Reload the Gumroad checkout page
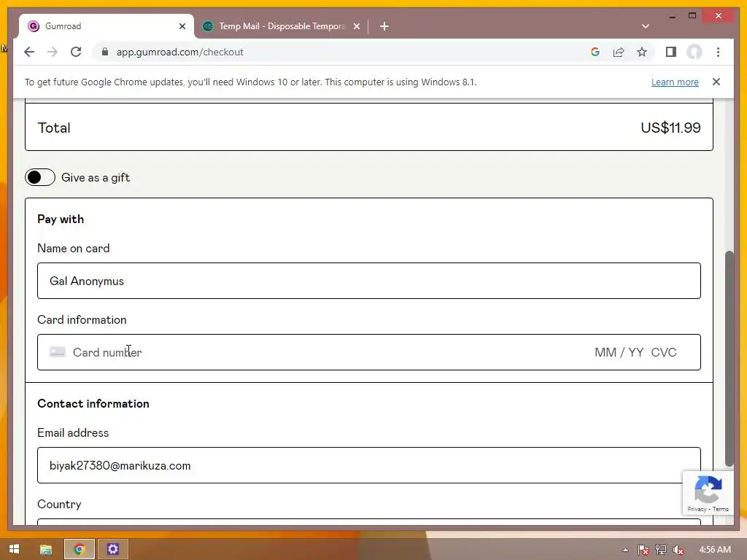 point(76,52)
